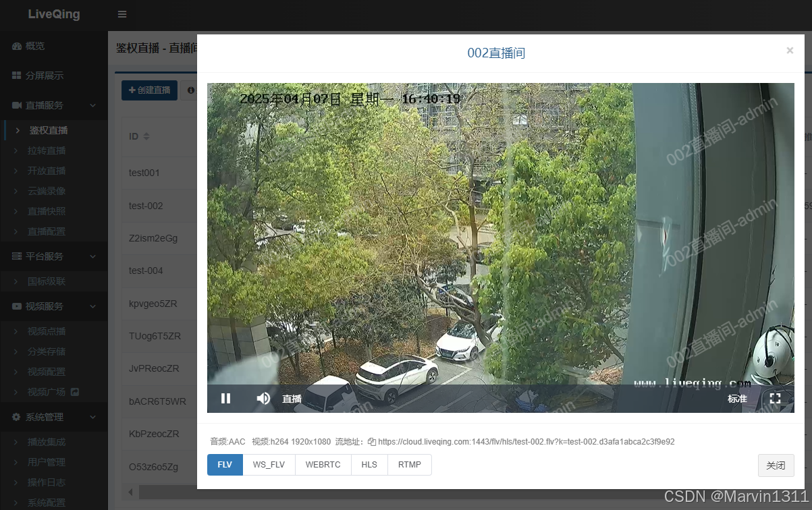The width and height of the screenshot is (812, 510).
Task: Enter fullscreen mode in the video player
Action: 775,399
